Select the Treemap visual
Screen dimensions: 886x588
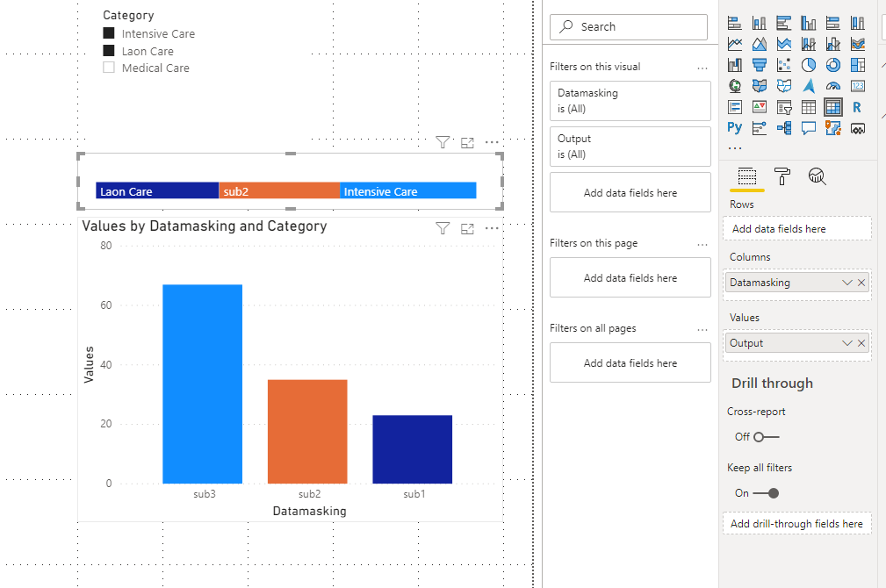[x=858, y=65]
